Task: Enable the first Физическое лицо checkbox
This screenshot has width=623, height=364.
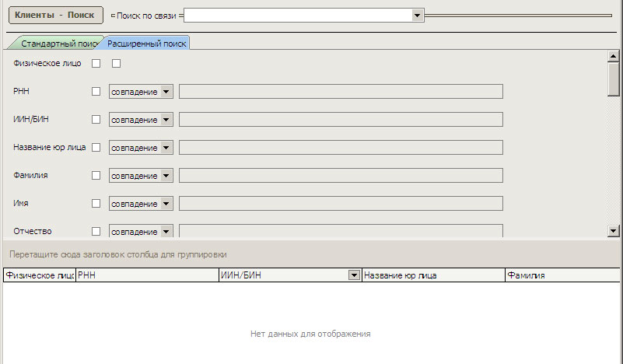Action: (96, 64)
